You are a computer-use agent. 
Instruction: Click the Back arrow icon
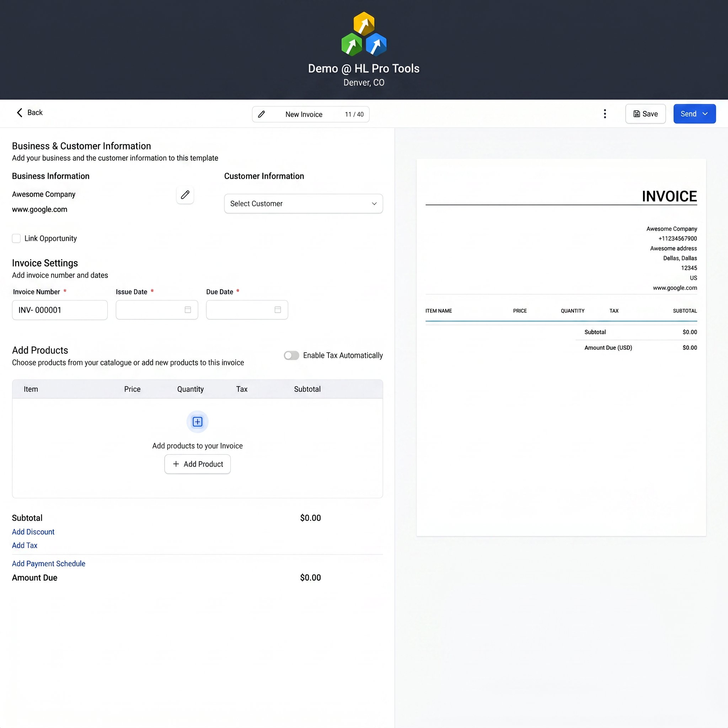[x=20, y=112]
